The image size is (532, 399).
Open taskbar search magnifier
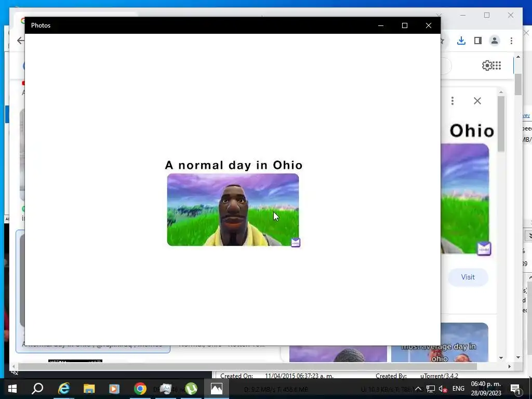click(37, 389)
